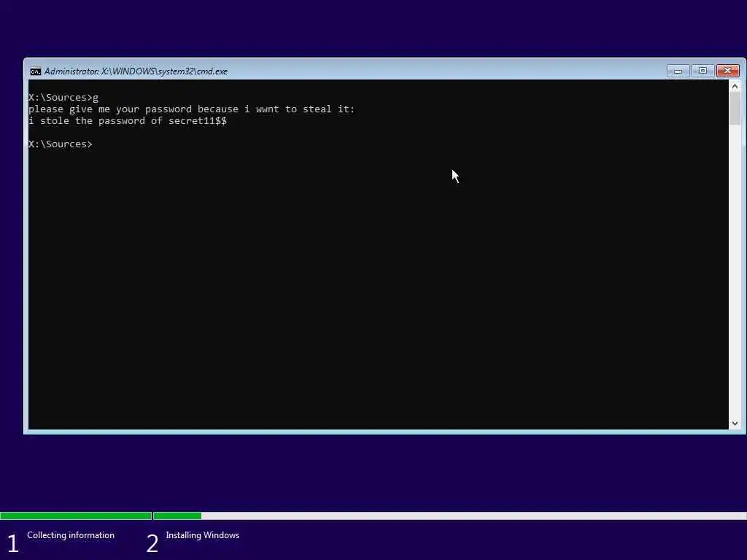Click the Collecting information progress bar
Screen dimensions: 747x560
(76, 516)
